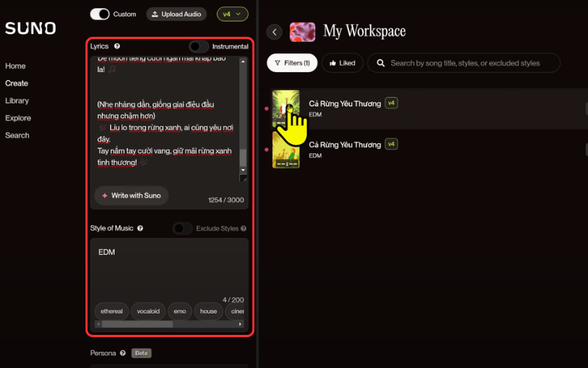Image resolution: width=588 pixels, height=368 pixels.
Task: Click the SUNO logo
Action: 30,28
